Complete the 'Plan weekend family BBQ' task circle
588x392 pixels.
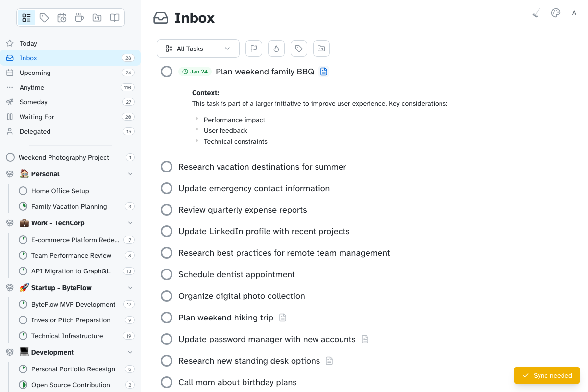[167, 72]
